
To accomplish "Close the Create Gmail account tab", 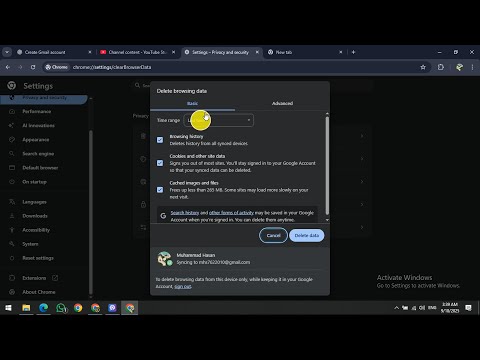I will (90, 52).
